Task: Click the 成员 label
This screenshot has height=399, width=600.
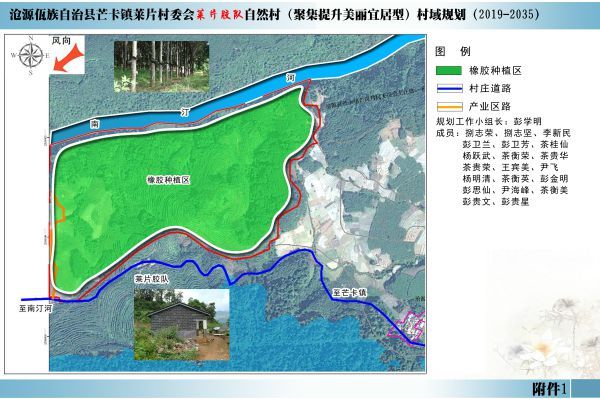Action: (445, 133)
